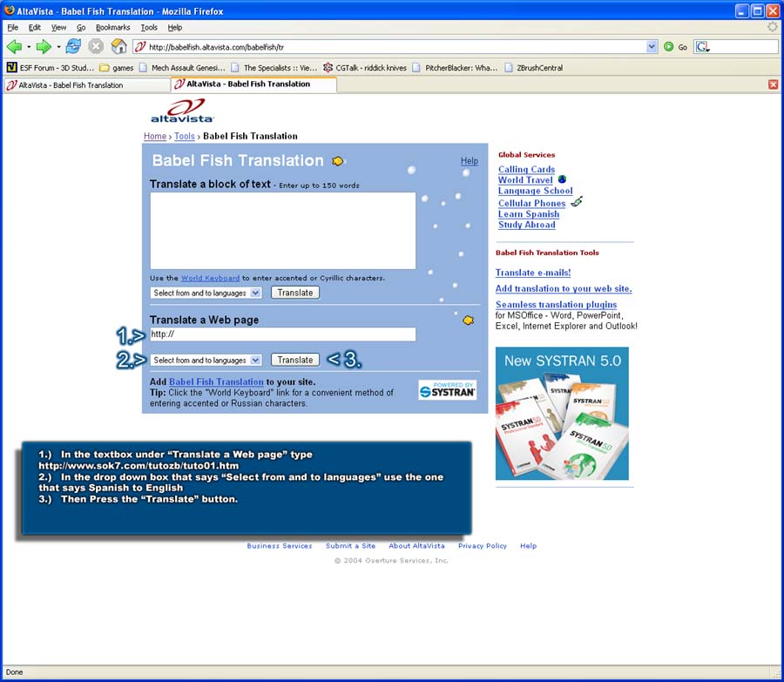
Task: Switch to the first AltaVista tab
Action: pyautogui.click(x=86, y=85)
